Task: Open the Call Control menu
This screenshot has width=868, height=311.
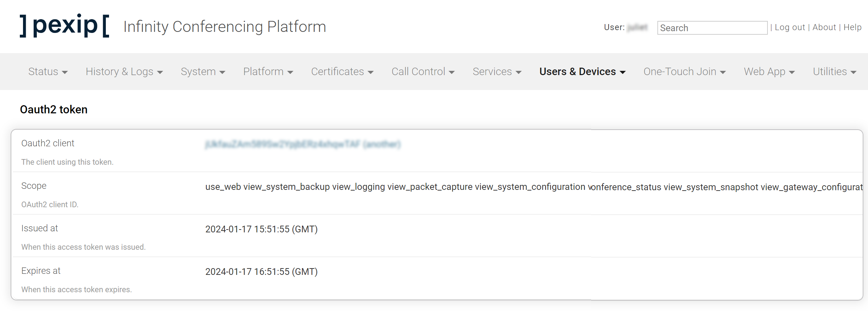Action: (x=423, y=72)
